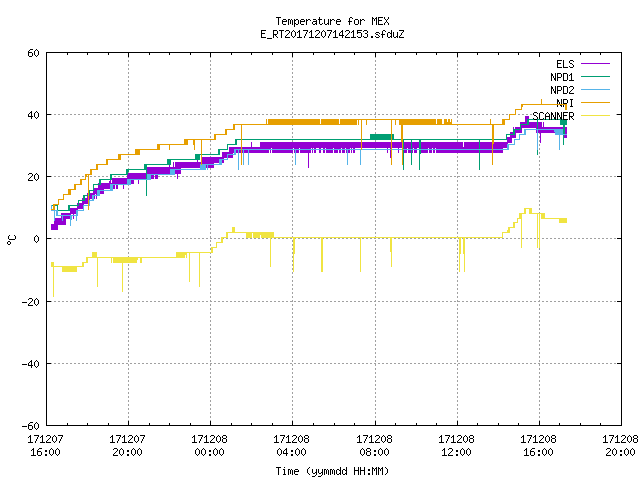Click the y-axis label -40
640x480 pixels.
[31, 364]
